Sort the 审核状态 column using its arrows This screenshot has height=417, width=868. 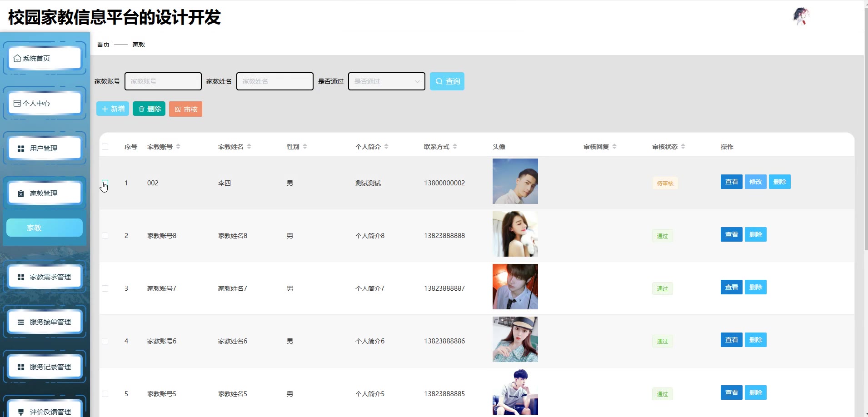click(683, 147)
